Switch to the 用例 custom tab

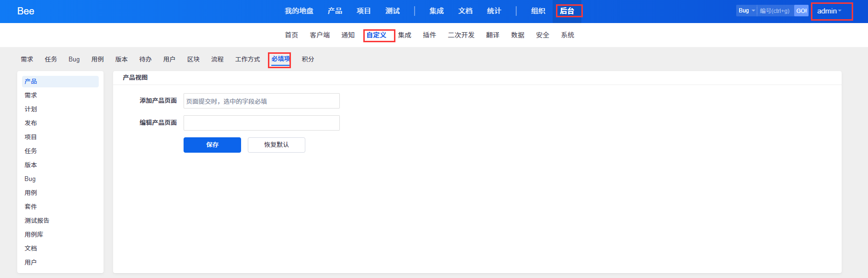tap(97, 59)
